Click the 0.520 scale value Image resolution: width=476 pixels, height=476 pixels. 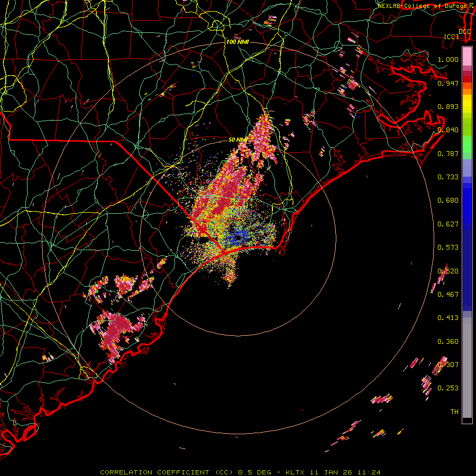(x=448, y=271)
